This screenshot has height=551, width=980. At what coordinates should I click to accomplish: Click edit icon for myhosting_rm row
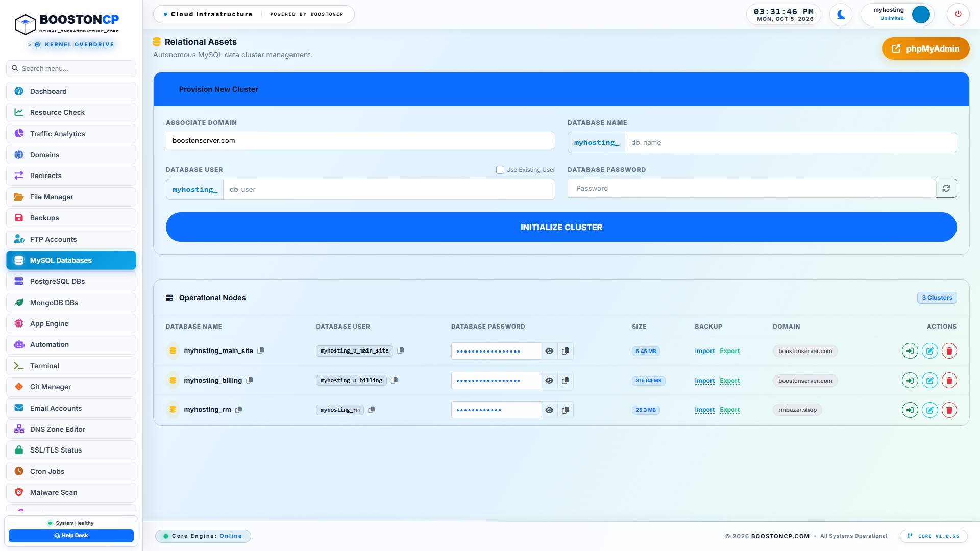click(929, 410)
